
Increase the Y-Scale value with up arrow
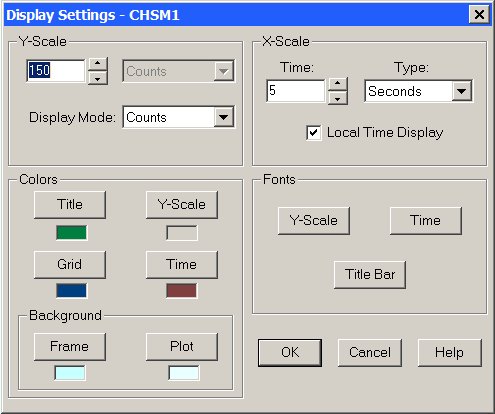(97, 63)
